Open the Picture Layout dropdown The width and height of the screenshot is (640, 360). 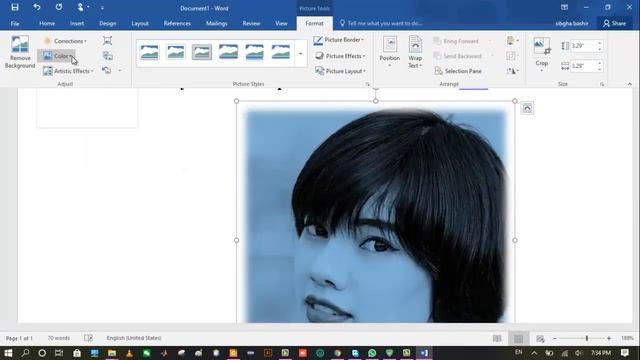tap(340, 71)
